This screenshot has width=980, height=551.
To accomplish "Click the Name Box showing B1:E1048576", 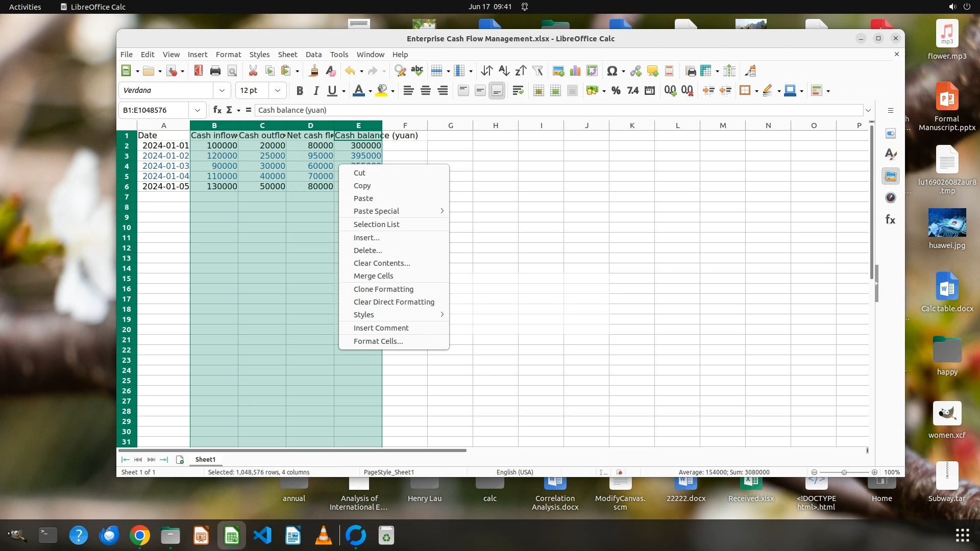I will point(155,110).
